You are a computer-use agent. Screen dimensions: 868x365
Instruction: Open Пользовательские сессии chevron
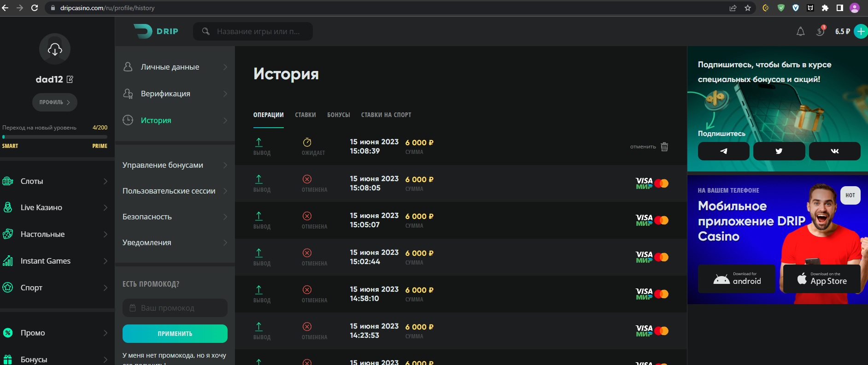(225, 191)
